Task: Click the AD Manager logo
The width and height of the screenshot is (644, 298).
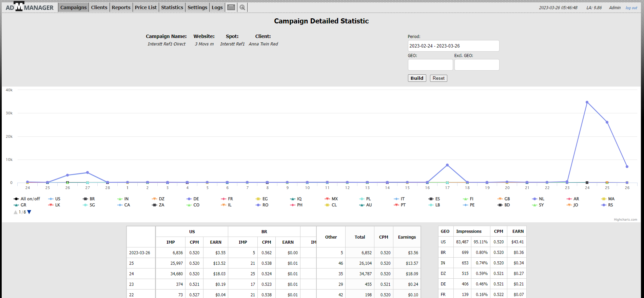Action: click(x=30, y=7)
